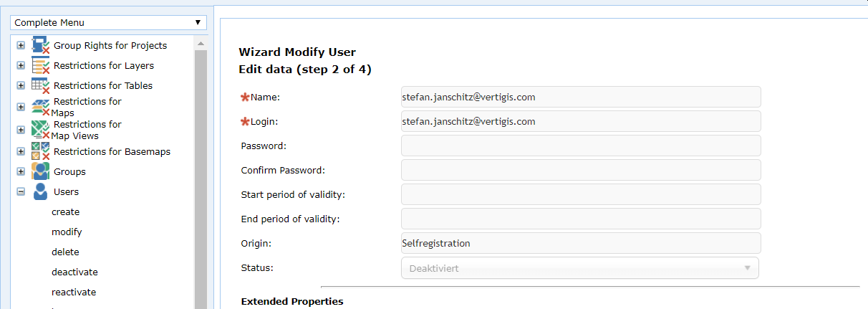Click the Users person icon
Viewport: 868px width, 309px height.
pos(41,191)
